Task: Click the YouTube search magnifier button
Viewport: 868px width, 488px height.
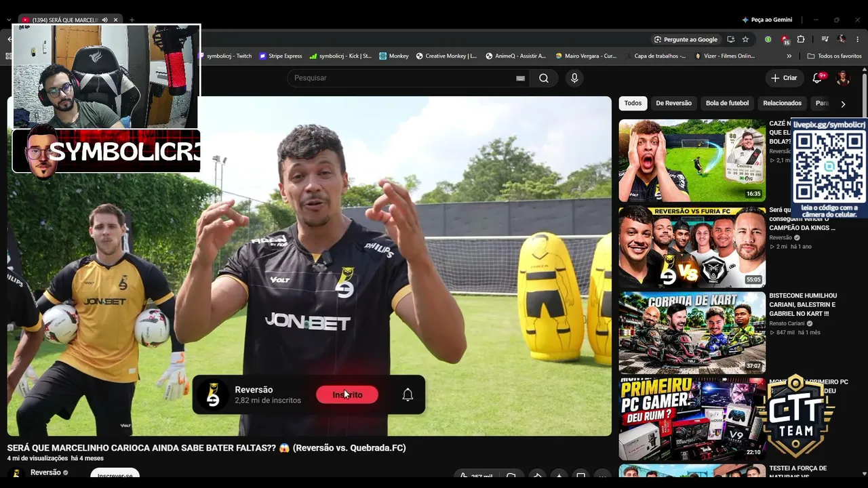Action: click(x=544, y=78)
